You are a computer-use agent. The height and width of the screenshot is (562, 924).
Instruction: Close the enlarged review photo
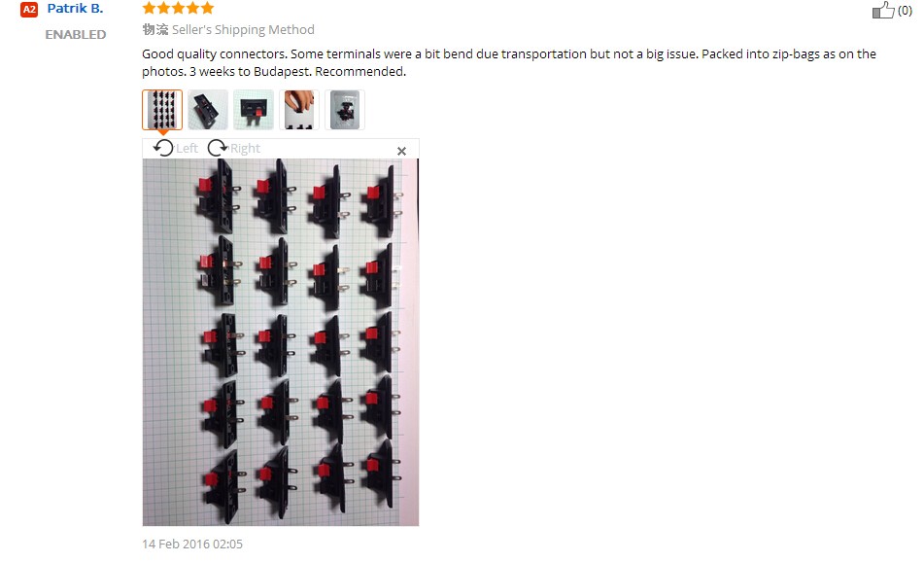(x=401, y=151)
